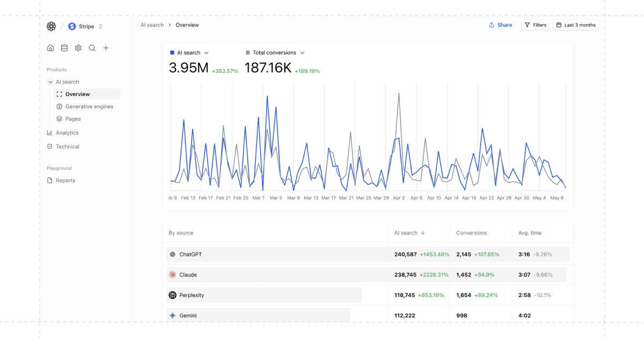Open the database icon in sidebar
This screenshot has height=338, width=644.
pyautogui.click(x=64, y=48)
